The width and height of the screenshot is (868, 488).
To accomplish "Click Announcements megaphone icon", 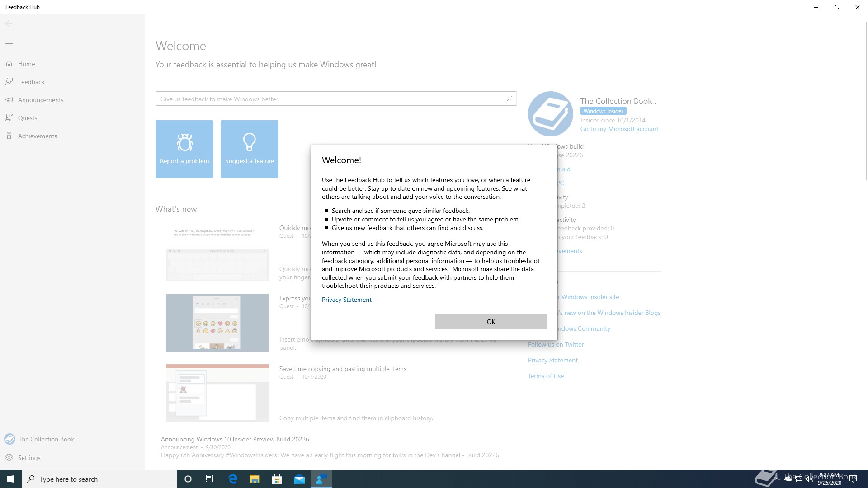I will (x=9, y=100).
